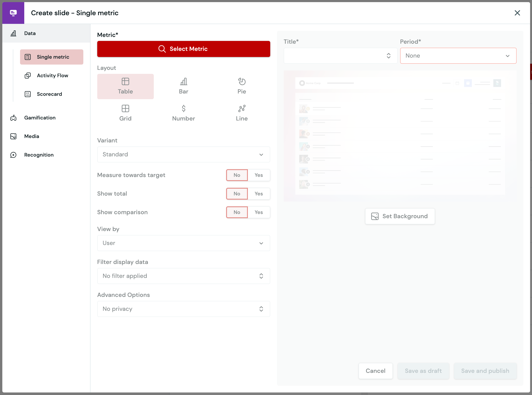The width and height of the screenshot is (532, 395).
Task: Select the Table layout icon
Action: (x=125, y=82)
